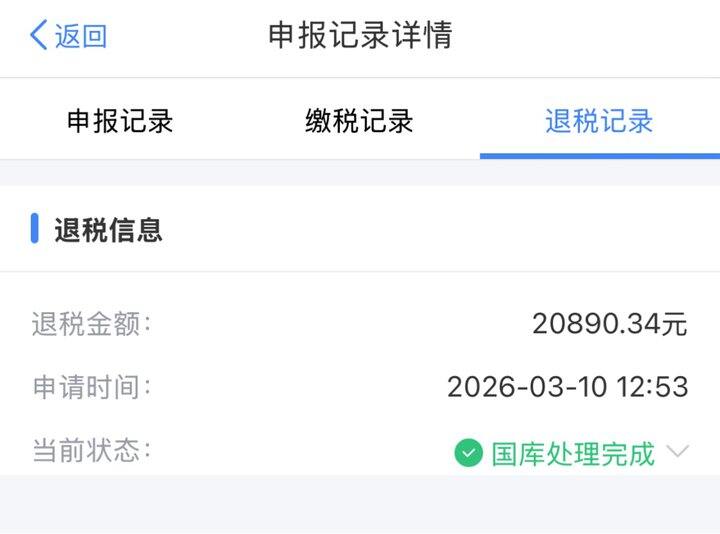Tap the blank gray area below 当前状态

tap(360, 505)
